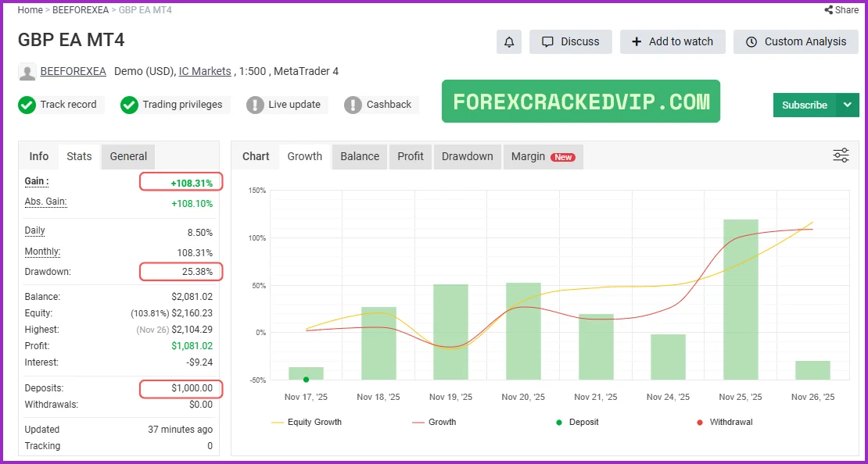
Task: Select the Margin tab
Action: tap(543, 156)
